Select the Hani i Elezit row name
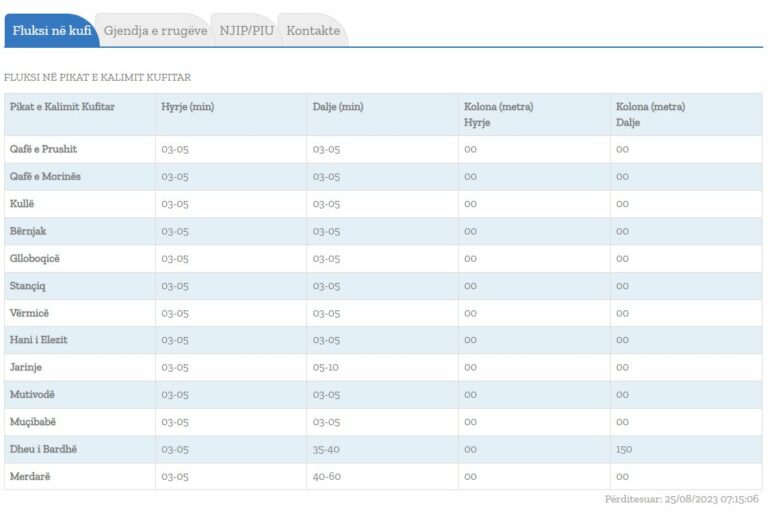 click(x=38, y=340)
